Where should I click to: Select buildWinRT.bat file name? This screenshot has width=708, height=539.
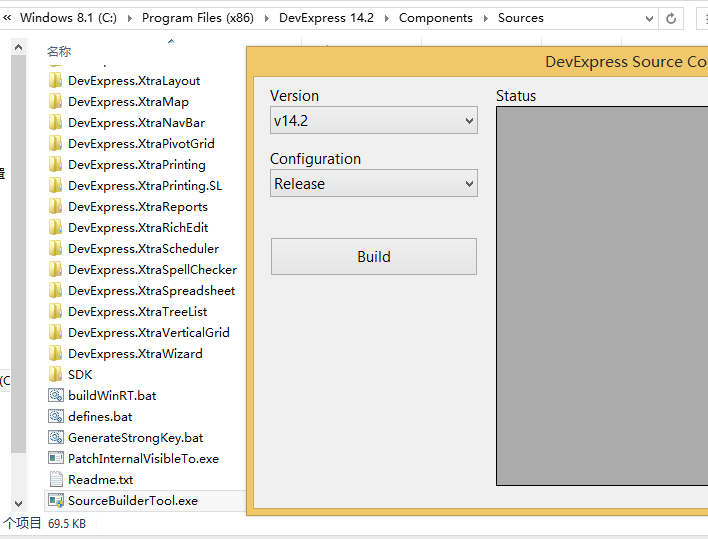pos(112,395)
